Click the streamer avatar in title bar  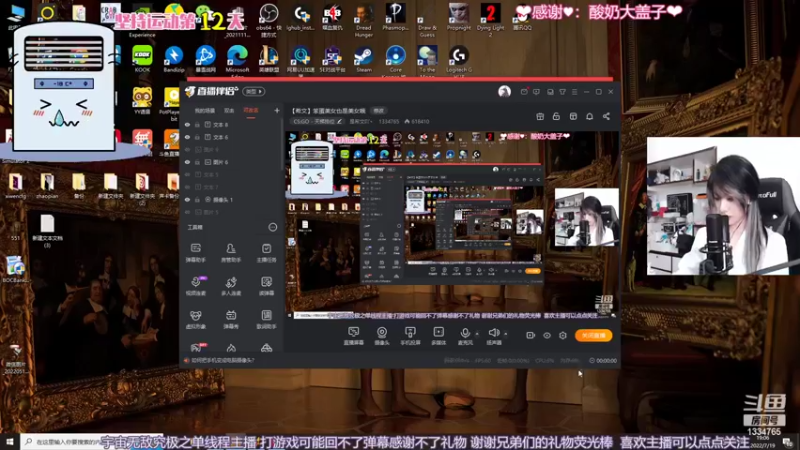[504, 91]
